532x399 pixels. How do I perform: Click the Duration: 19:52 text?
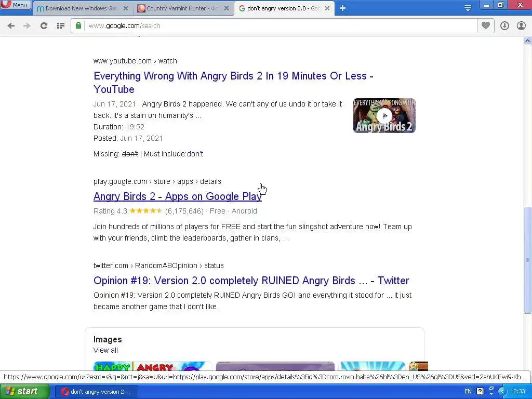click(x=119, y=127)
